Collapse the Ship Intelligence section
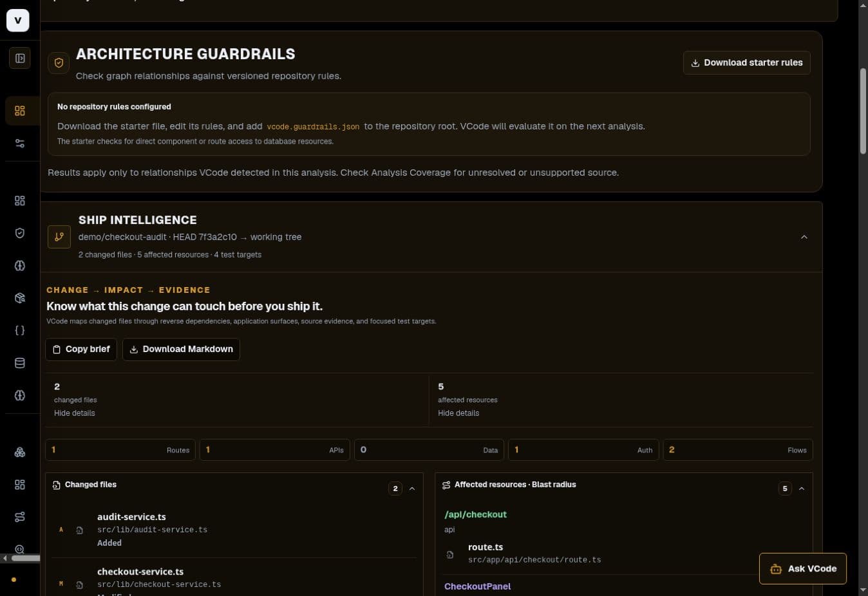 (x=804, y=237)
